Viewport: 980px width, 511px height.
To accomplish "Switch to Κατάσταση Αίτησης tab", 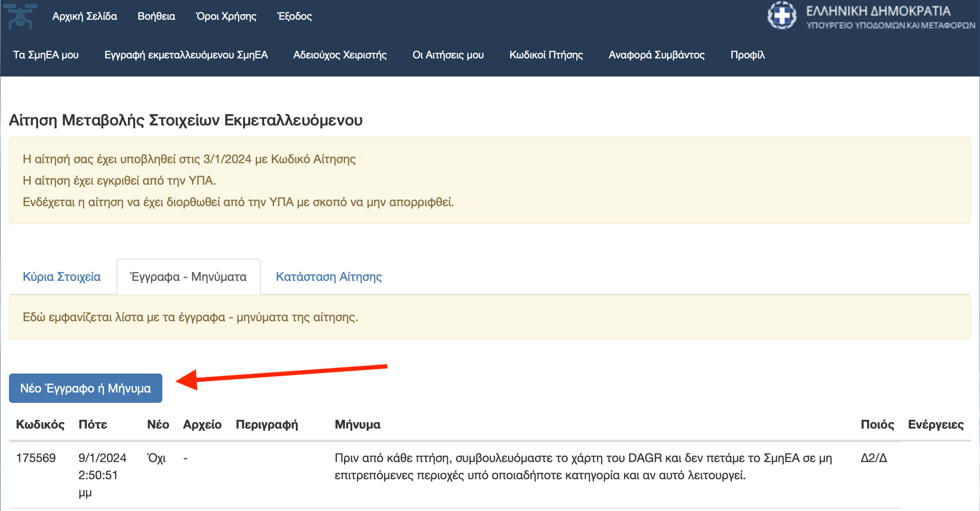I will [329, 277].
